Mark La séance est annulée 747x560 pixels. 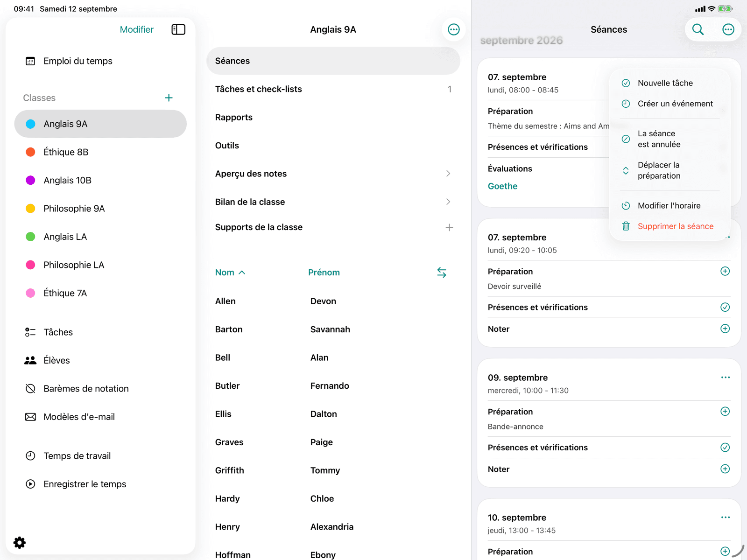point(669,139)
